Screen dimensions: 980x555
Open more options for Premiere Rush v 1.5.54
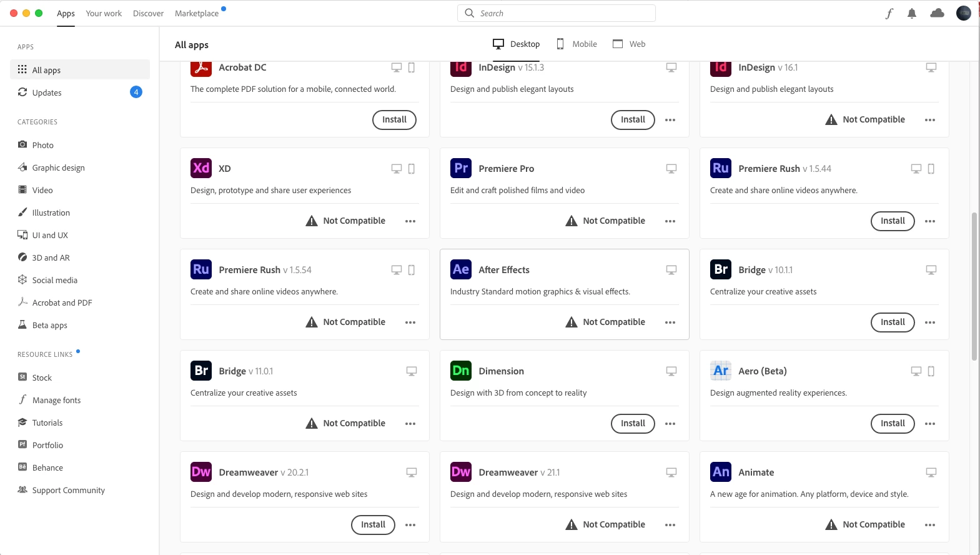click(x=410, y=322)
